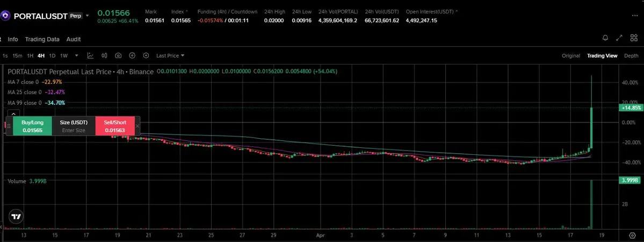Open the Audit tab
The image size is (644, 242).
point(74,39)
